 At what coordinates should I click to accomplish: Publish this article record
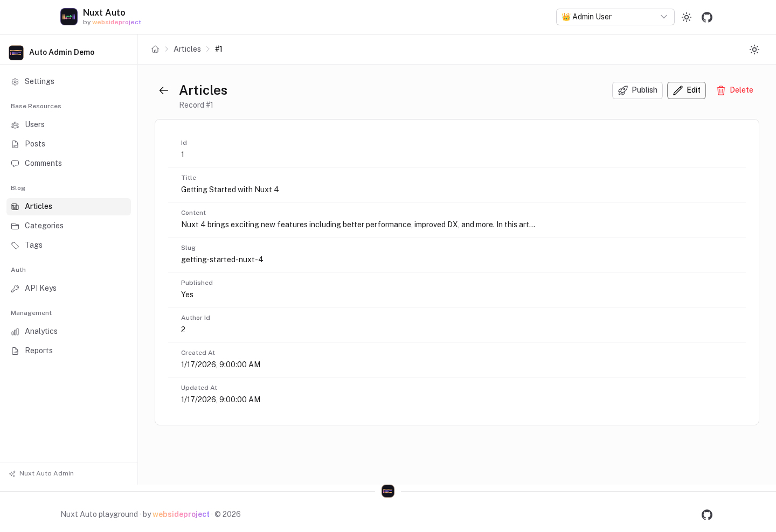click(x=638, y=90)
